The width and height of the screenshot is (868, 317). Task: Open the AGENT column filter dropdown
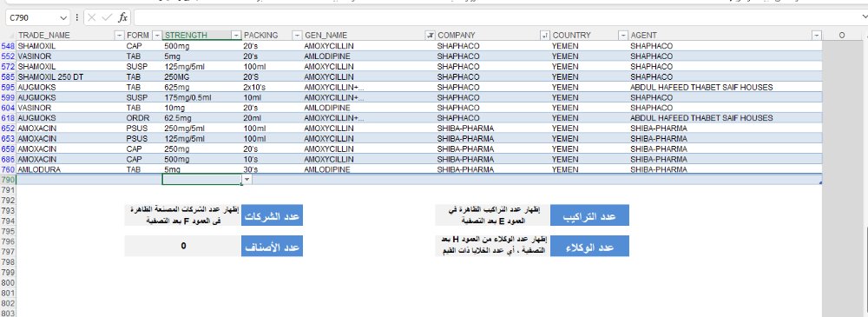pos(817,36)
